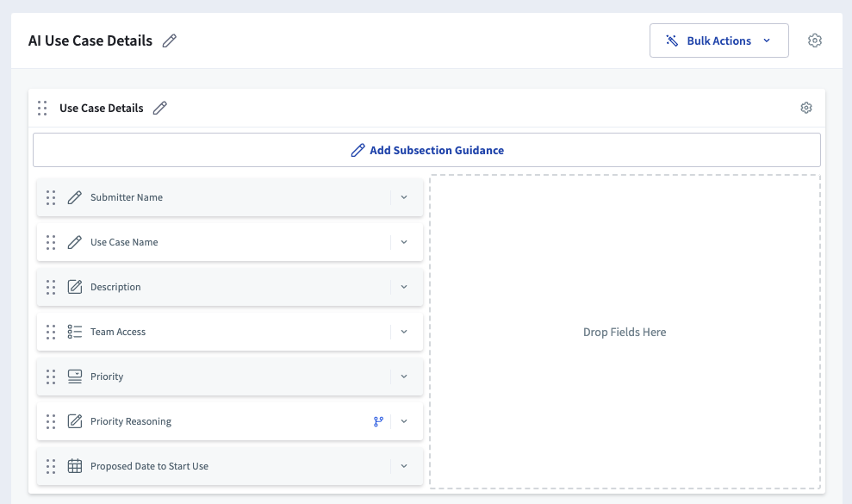The image size is (852, 504).
Task: Expand the Description field options
Action: pos(404,287)
